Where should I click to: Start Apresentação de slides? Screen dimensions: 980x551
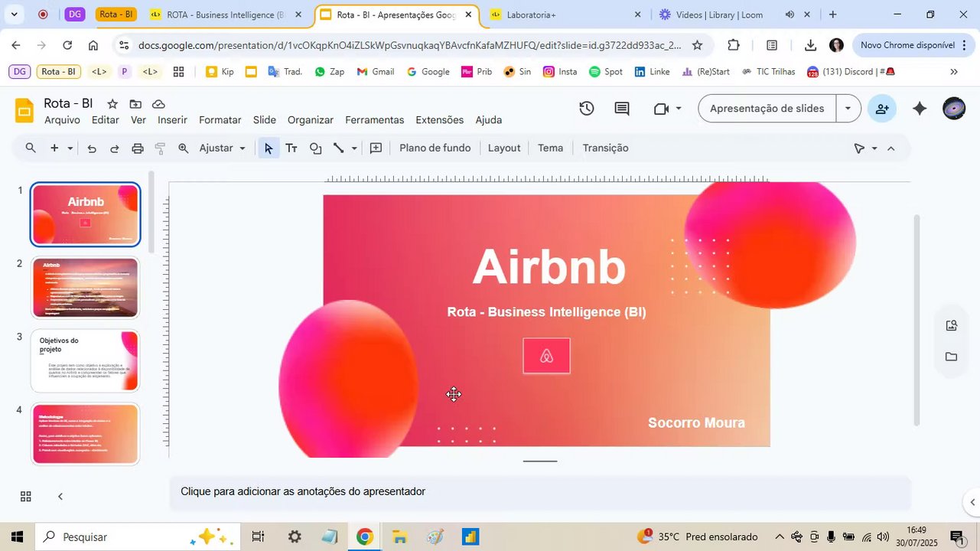tap(767, 109)
